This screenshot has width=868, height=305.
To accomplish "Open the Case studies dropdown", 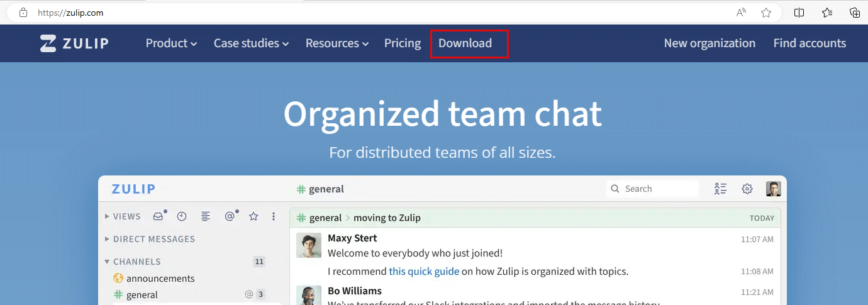I will coord(251,43).
